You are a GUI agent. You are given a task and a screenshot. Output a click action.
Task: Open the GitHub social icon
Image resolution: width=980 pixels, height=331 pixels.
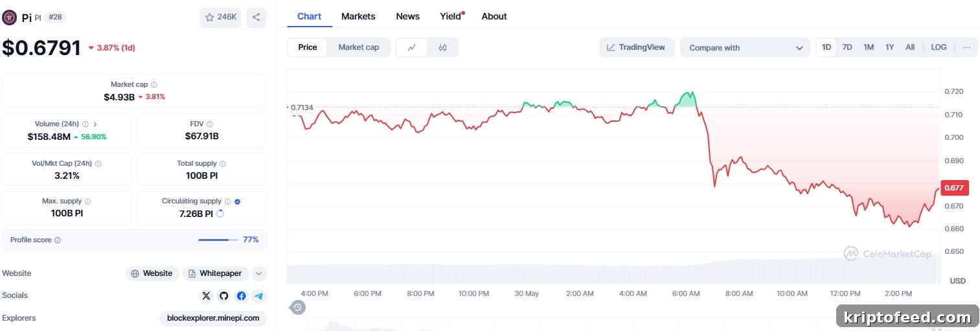[223, 296]
